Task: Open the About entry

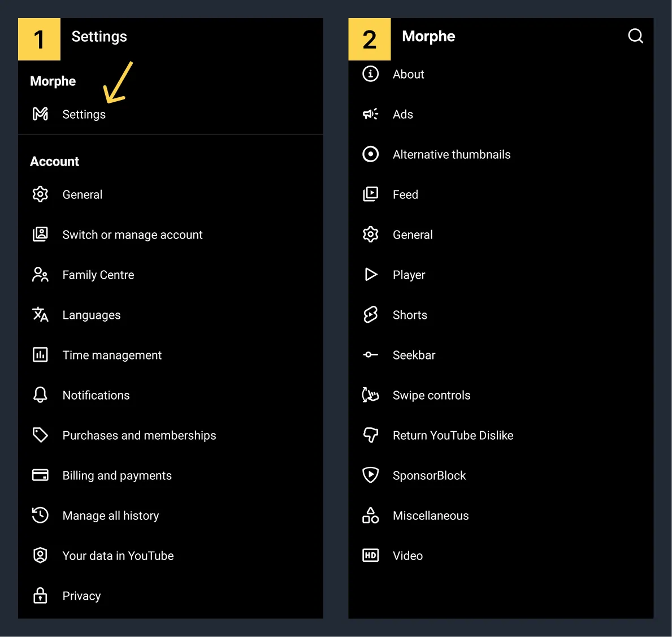Action: pos(501,74)
